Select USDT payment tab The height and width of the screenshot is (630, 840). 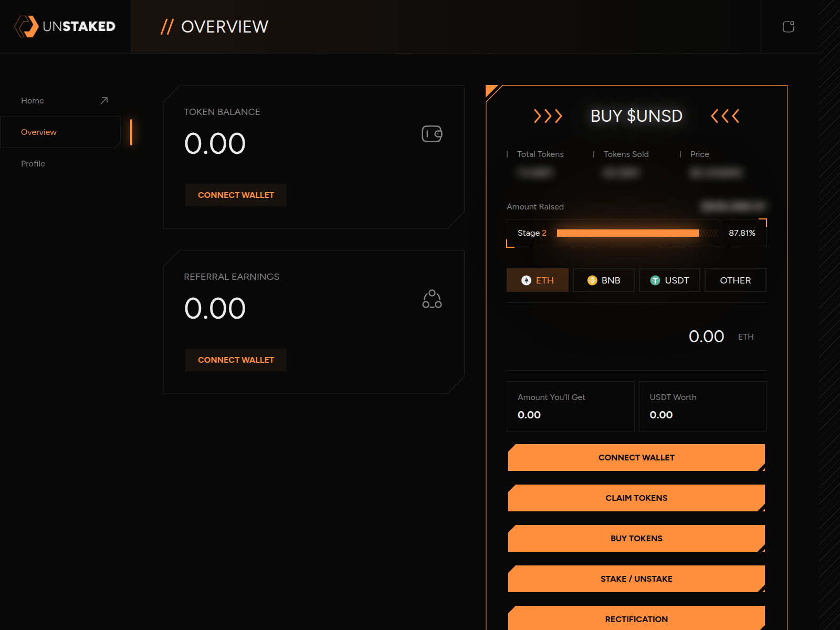pyautogui.click(x=669, y=280)
